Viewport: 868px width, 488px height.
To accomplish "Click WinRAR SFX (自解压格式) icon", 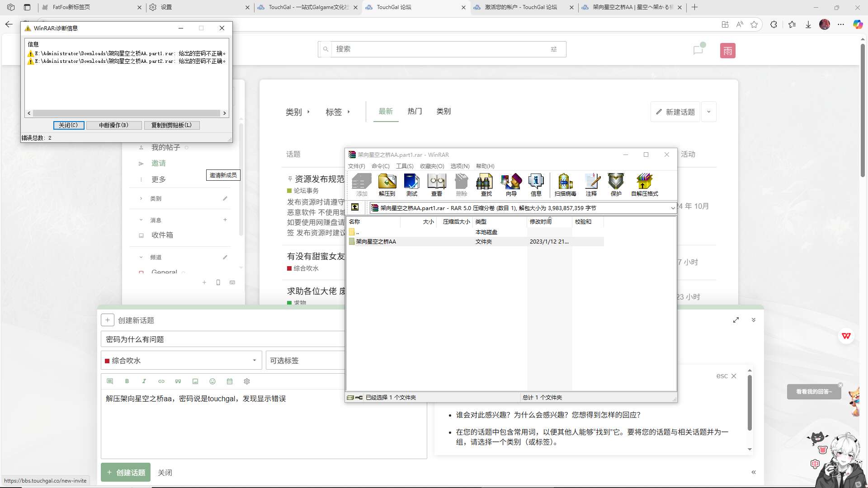I will [645, 185].
